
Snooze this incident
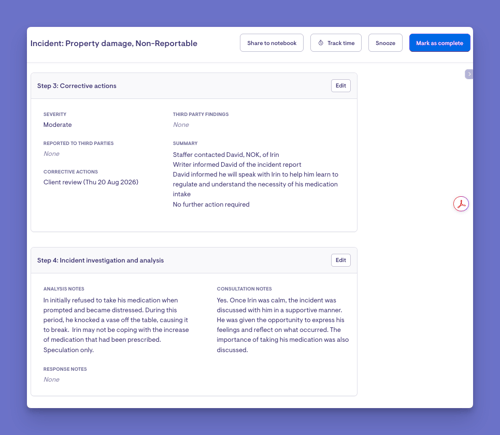(385, 43)
